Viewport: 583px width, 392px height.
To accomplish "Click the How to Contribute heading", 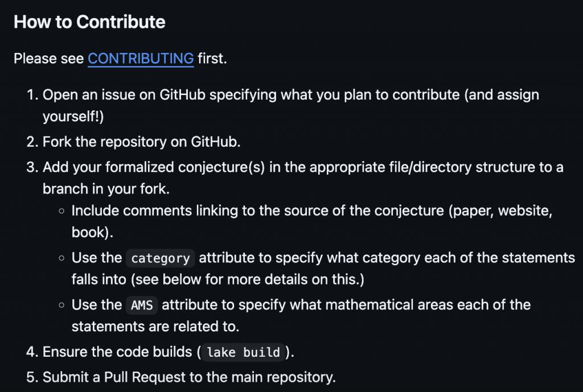I will point(89,22).
